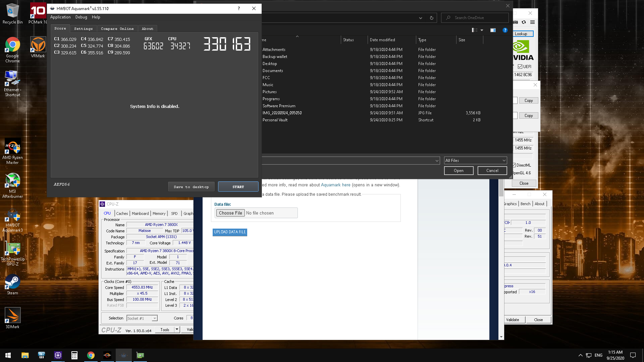Image resolution: width=644 pixels, height=362 pixels.
Task: Open All Files type filter dropdown
Action: point(475,161)
